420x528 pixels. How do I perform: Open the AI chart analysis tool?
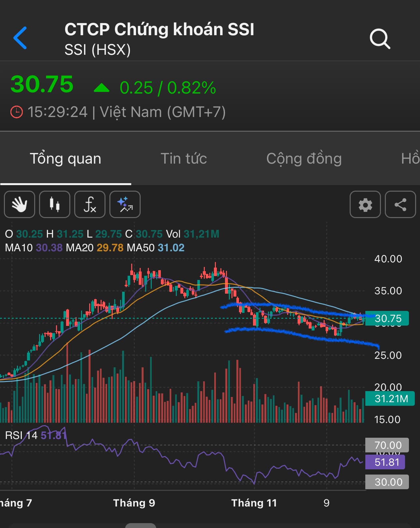coord(125,204)
